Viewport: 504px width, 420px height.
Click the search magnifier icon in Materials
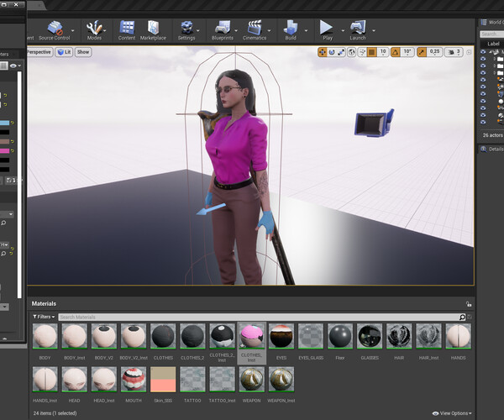[462, 318]
